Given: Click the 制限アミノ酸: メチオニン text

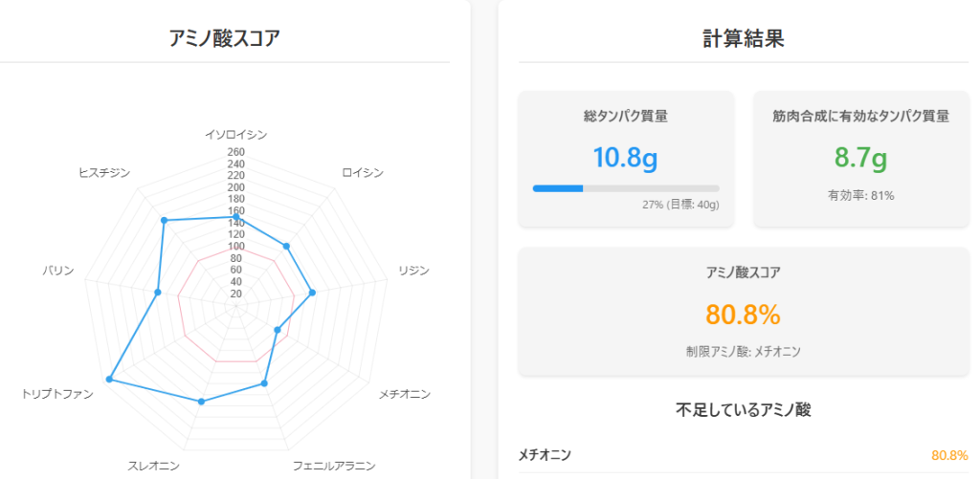Looking at the screenshot, I should [x=743, y=351].
